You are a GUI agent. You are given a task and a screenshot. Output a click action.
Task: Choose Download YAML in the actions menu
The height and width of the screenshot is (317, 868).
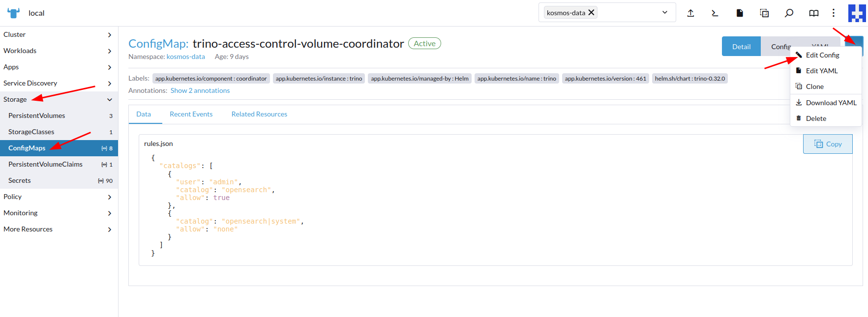[x=831, y=103]
